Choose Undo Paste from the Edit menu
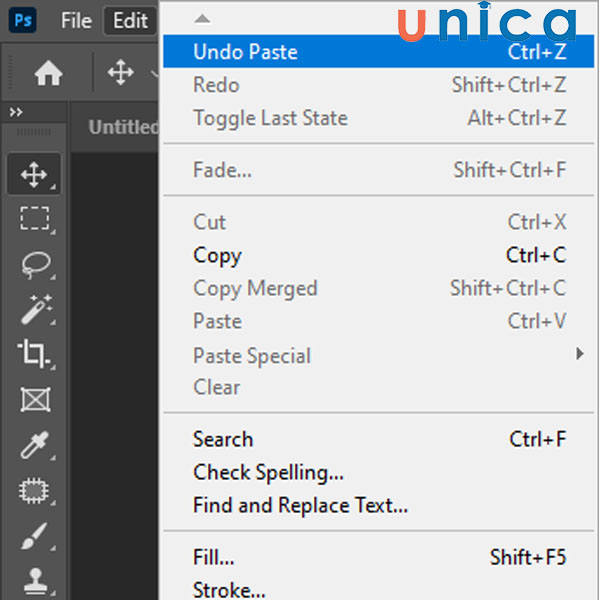The image size is (600, 600). (x=245, y=52)
